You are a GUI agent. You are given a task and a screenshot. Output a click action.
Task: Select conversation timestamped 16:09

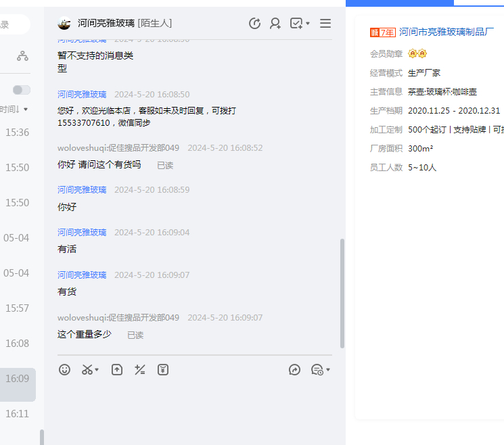pyautogui.click(x=18, y=385)
